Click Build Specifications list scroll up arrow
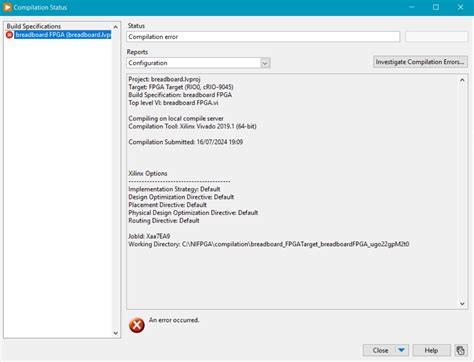 point(116,27)
